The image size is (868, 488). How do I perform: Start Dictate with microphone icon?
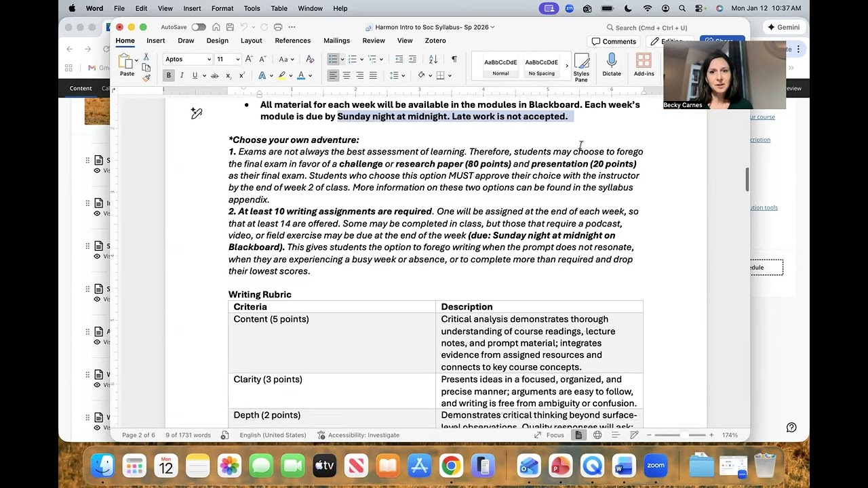pyautogui.click(x=612, y=65)
